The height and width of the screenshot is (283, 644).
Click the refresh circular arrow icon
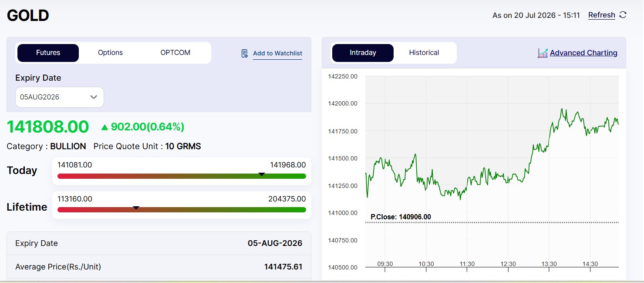pyautogui.click(x=623, y=15)
